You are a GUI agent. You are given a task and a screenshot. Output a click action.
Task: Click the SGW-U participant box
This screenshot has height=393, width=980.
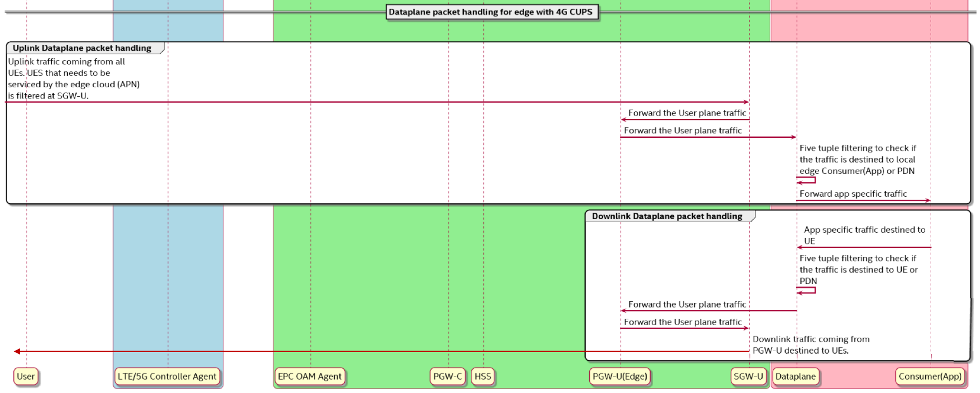748,377
